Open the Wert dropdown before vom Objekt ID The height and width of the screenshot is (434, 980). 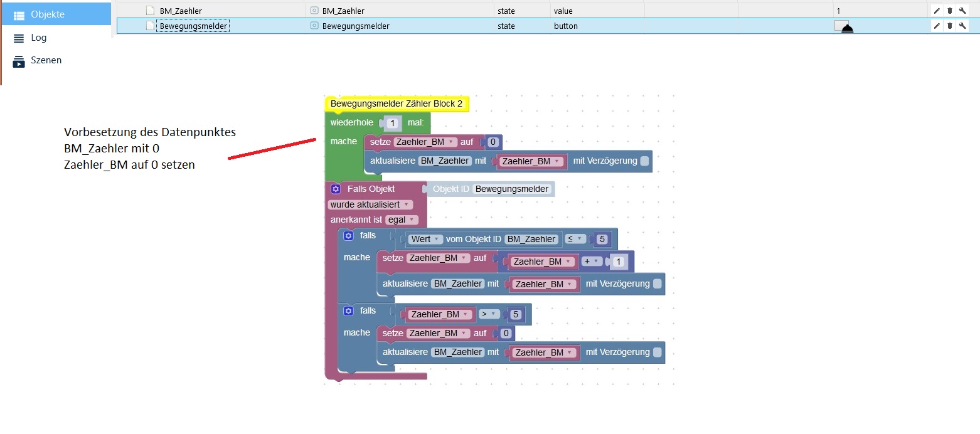(x=425, y=239)
